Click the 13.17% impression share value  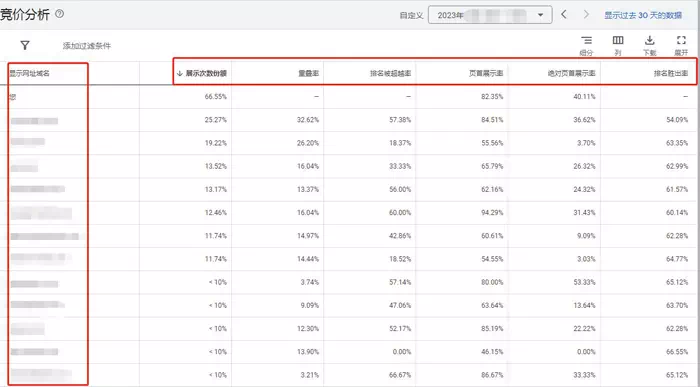click(216, 189)
